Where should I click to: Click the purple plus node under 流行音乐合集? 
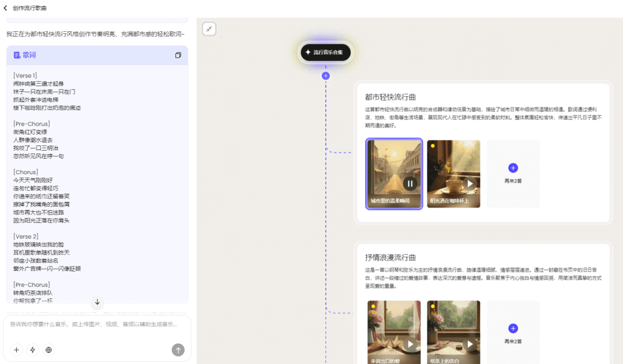[326, 76]
